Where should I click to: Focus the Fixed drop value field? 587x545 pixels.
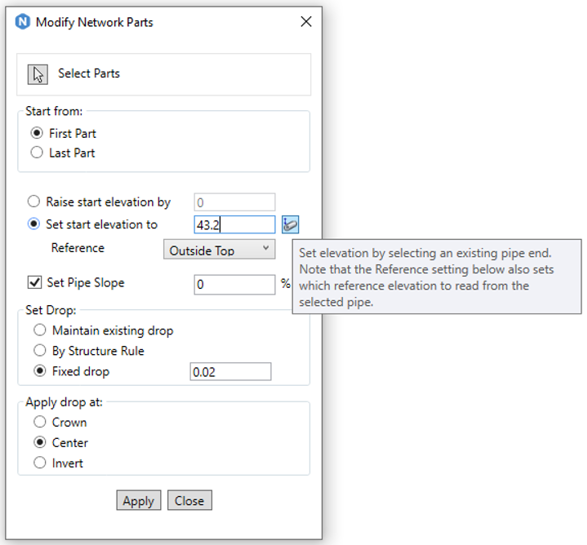click(231, 372)
